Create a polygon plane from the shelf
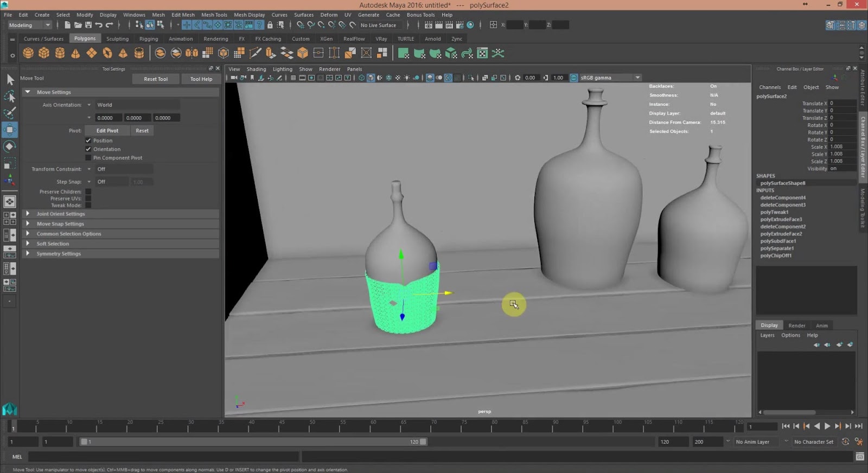Screen dimensions: 868x473 92,53
